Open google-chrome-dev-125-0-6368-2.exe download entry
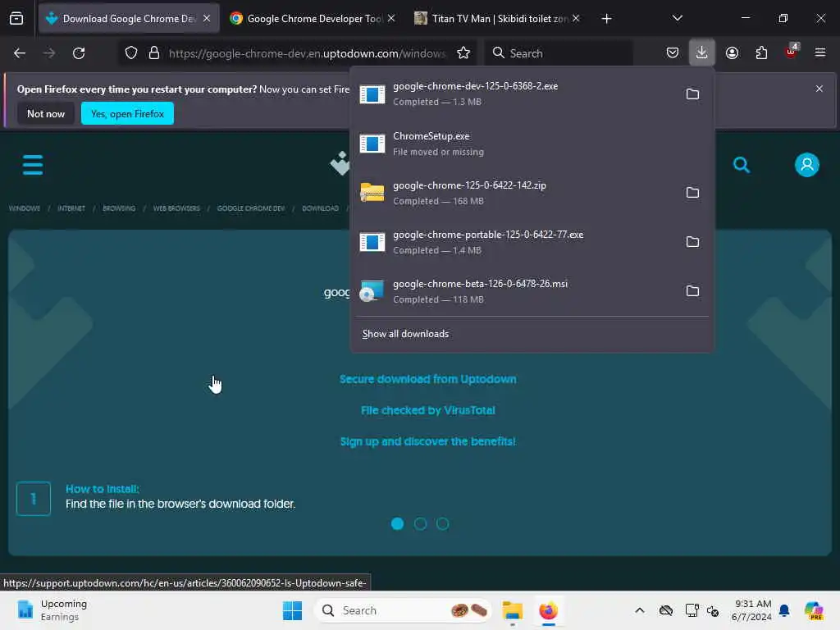The width and height of the screenshot is (840, 630). [x=514, y=94]
